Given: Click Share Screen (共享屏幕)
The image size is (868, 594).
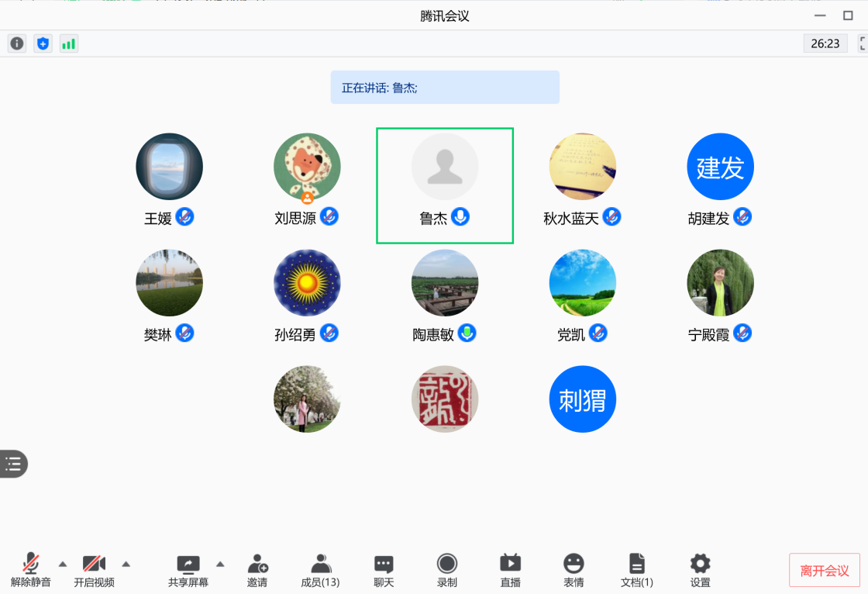Looking at the screenshot, I should [x=188, y=569].
